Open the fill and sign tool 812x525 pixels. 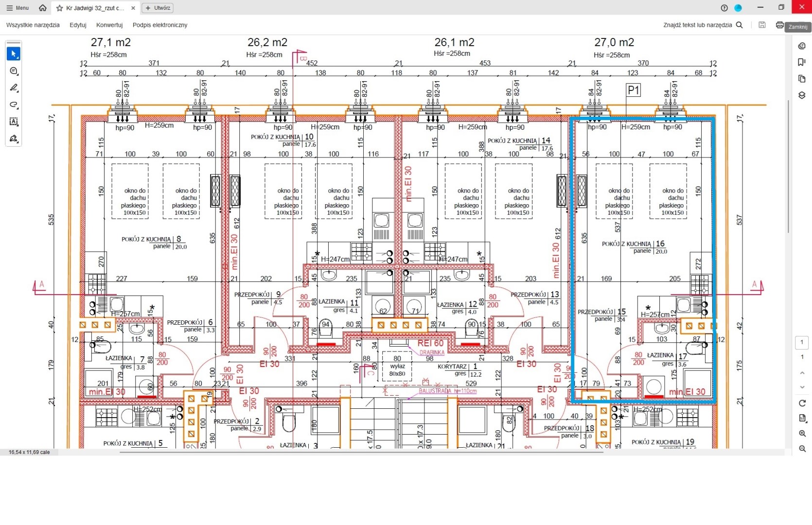[x=14, y=139]
